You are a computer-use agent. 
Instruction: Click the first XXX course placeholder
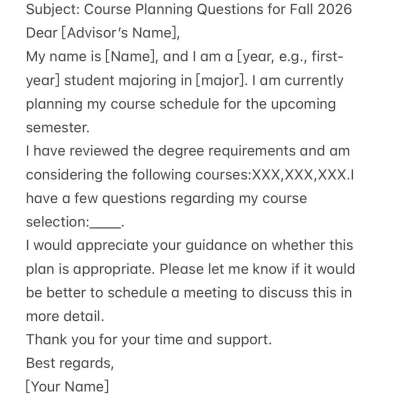coord(266,175)
